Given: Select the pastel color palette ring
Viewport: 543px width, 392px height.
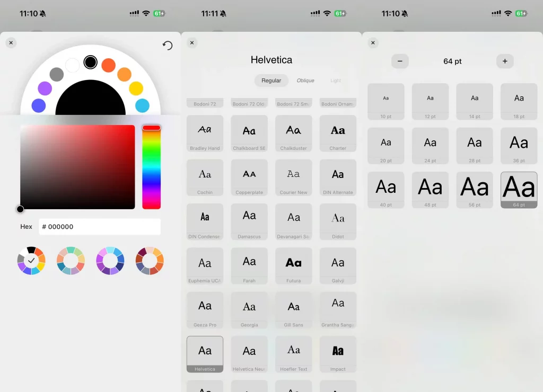Looking at the screenshot, I should click(x=71, y=261).
